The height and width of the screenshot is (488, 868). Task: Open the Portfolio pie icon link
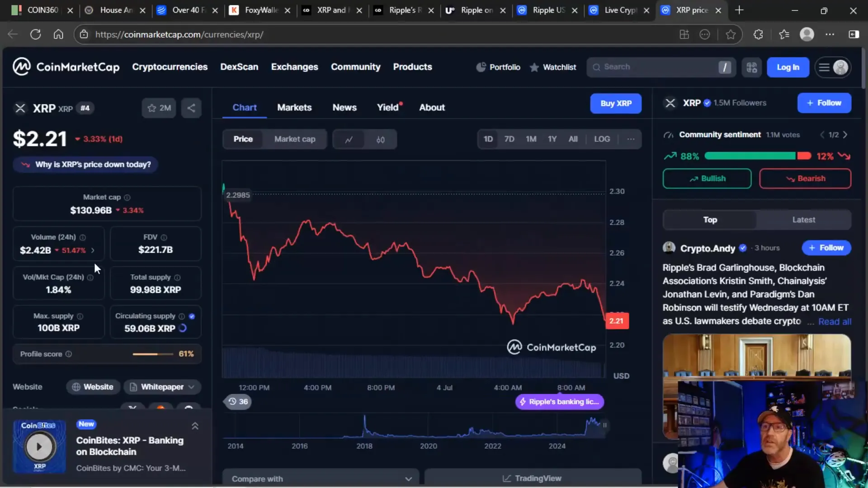click(498, 67)
